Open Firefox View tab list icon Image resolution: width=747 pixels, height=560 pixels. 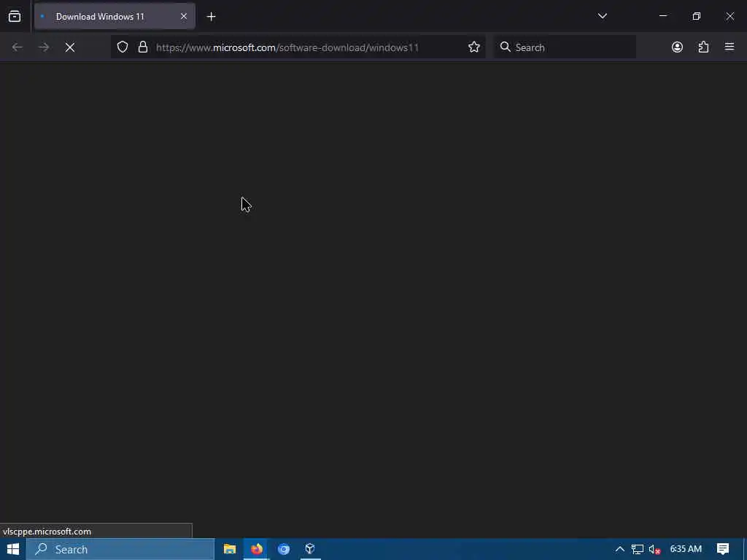[15, 17]
